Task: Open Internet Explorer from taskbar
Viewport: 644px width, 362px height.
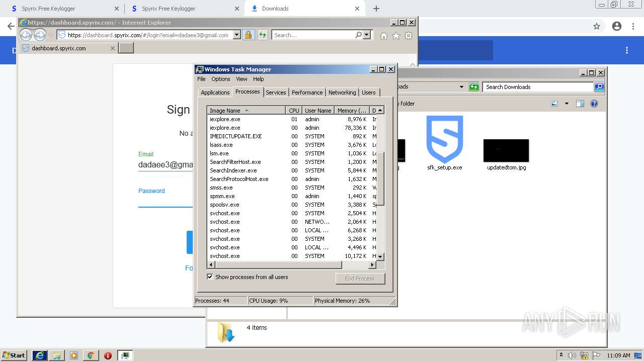Action: (40, 355)
